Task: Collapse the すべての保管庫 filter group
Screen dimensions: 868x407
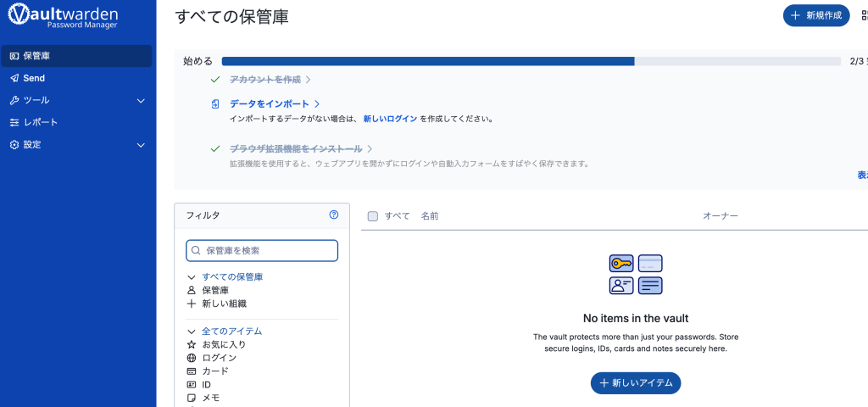Action: click(x=192, y=277)
